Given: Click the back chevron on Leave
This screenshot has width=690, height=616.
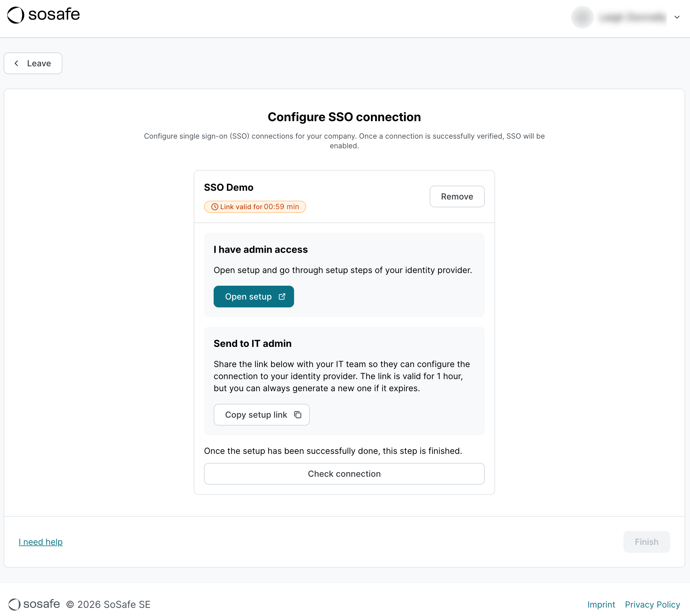Looking at the screenshot, I should (17, 63).
